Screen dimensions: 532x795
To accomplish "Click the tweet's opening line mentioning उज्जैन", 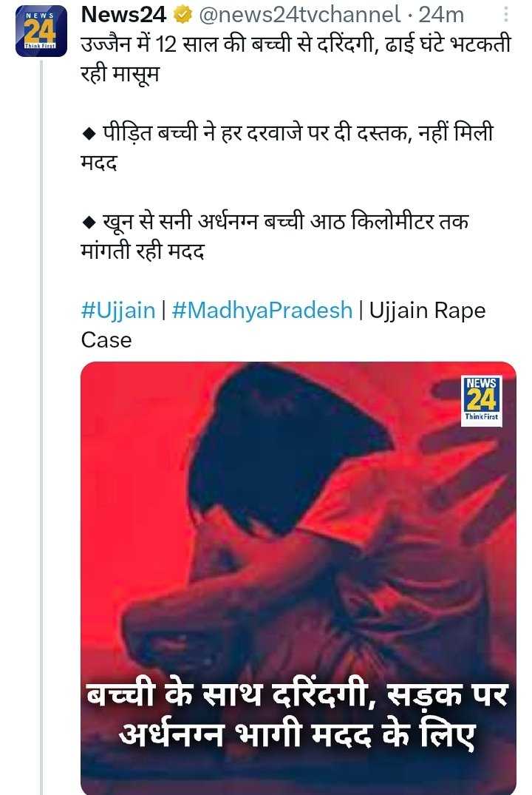I will [296, 59].
